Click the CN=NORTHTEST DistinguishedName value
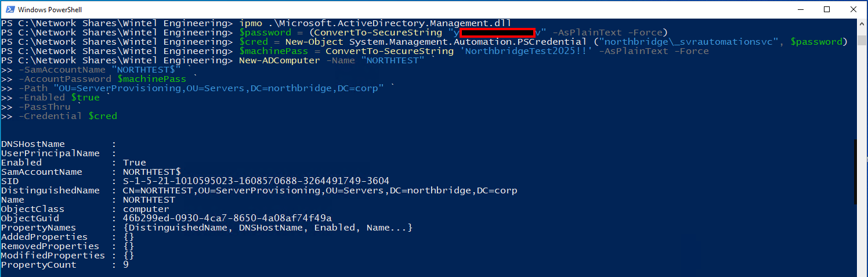868x277 pixels. (320, 190)
